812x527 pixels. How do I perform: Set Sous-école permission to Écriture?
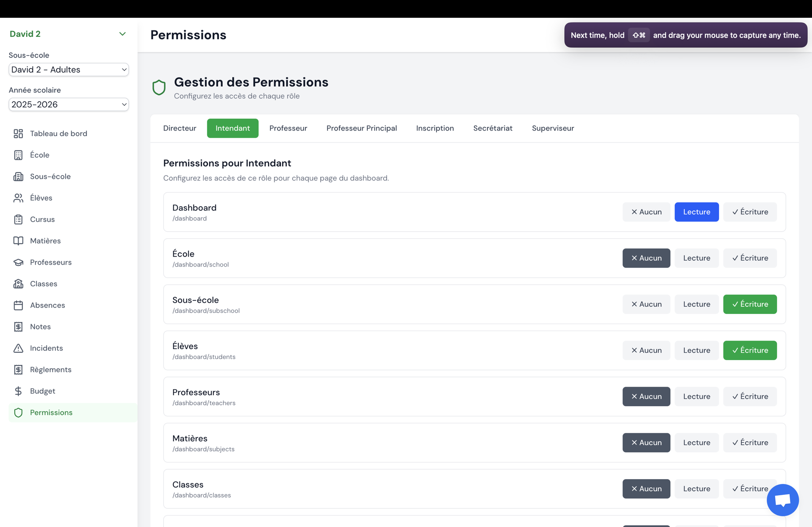750,304
